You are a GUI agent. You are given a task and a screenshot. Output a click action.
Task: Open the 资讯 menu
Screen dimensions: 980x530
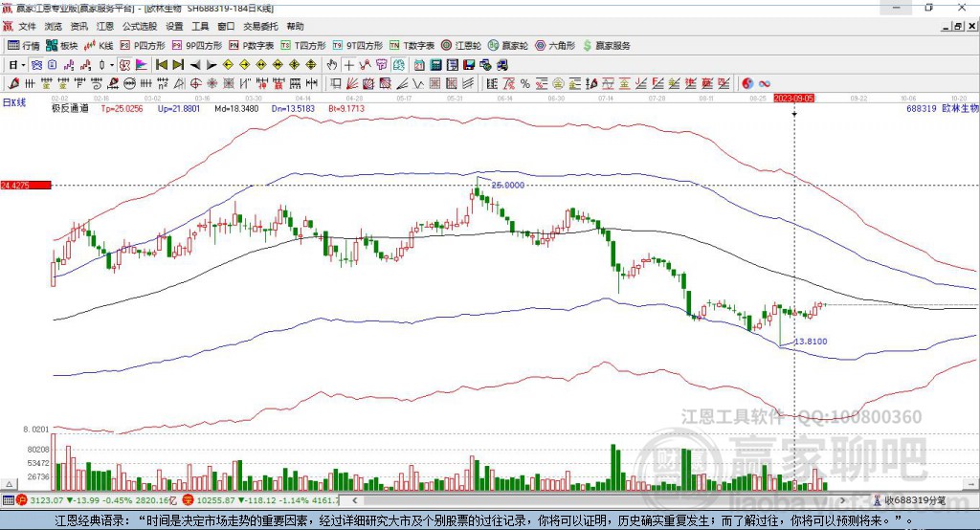point(78,26)
